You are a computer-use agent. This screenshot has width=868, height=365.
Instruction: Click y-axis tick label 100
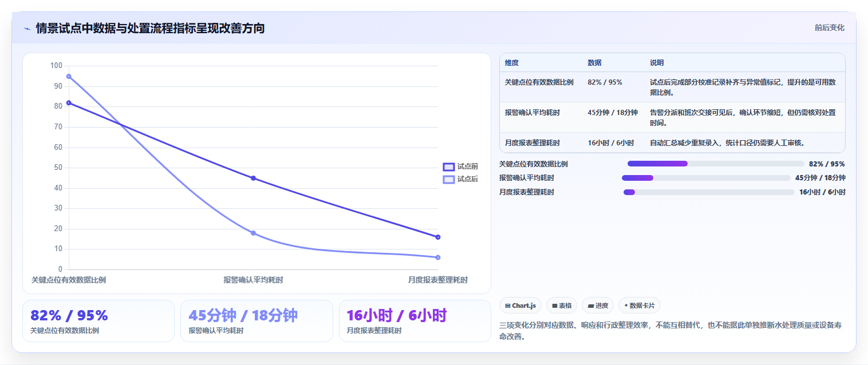[x=56, y=66]
